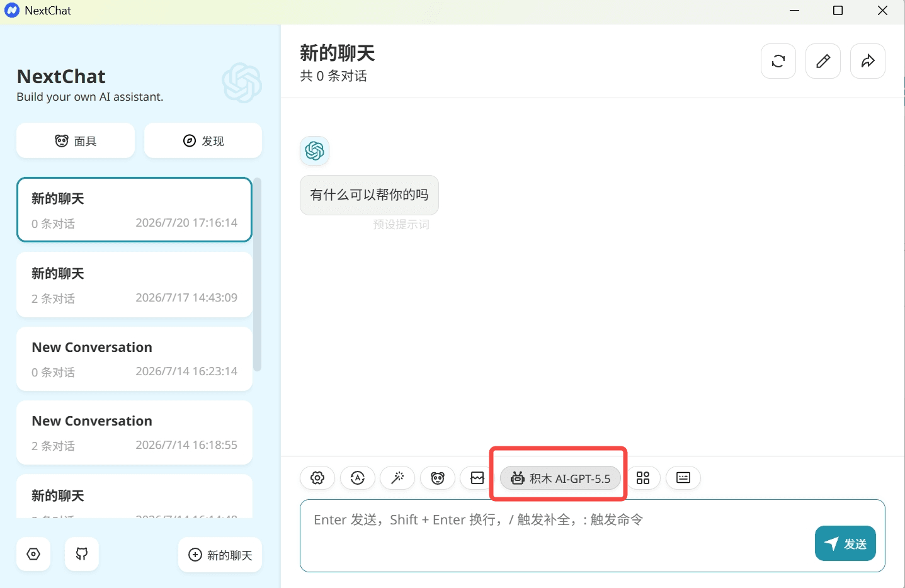
Task: Click the sidebar chat list scrollbar
Action: tap(257, 274)
